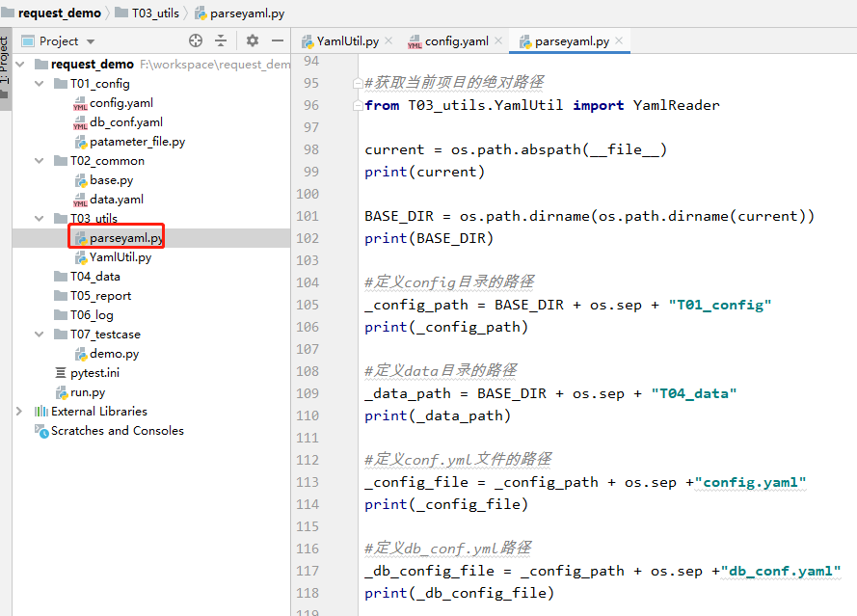The width and height of the screenshot is (857, 616).
Task: Hide the Project panel with minus icon
Action: [x=278, y=40]
